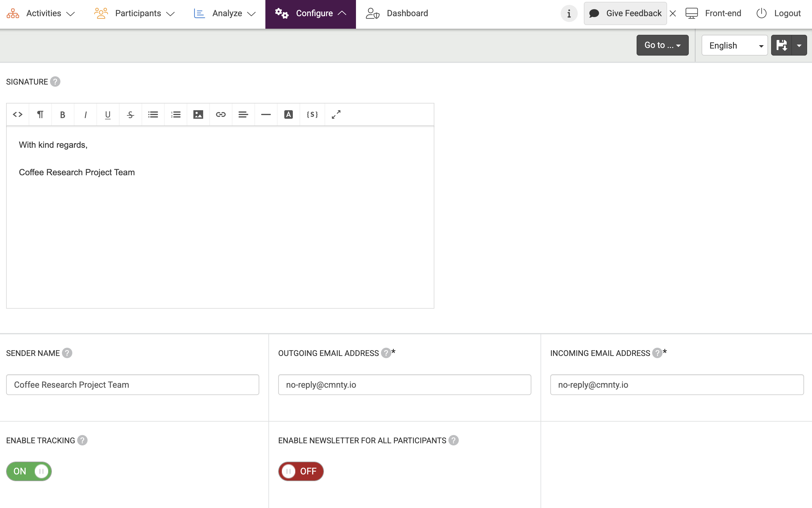The width and height of the screenshot is (812, 508).
Task: Turn off Enable Tracking toggle
Action: click(x=29, y=471)
